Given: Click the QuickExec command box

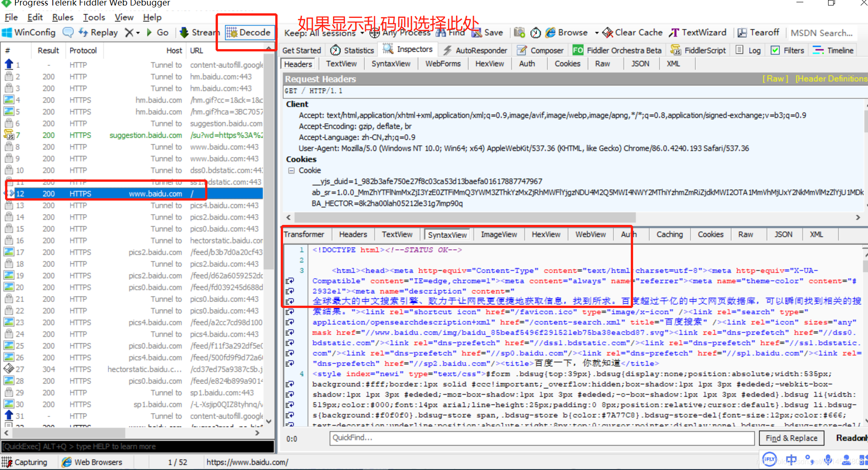Looking at the screenshot, I should [138, 447].
